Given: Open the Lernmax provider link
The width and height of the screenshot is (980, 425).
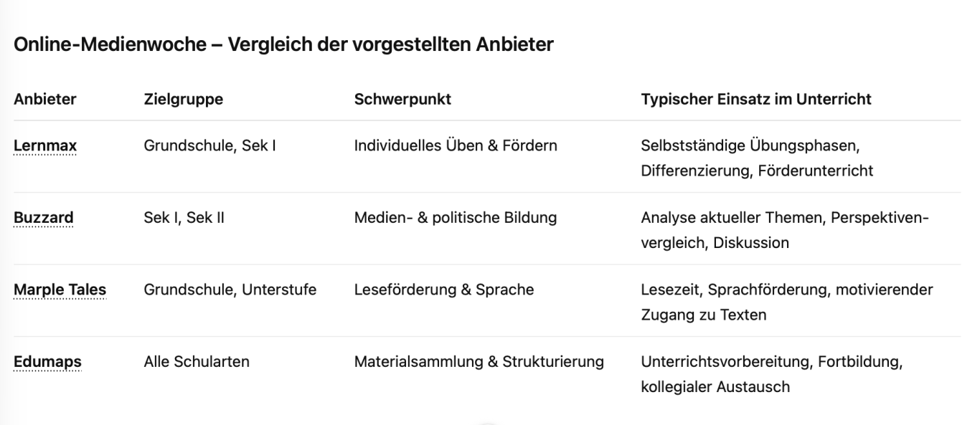Looking at the screenshot, I should (x=45, y=146).
